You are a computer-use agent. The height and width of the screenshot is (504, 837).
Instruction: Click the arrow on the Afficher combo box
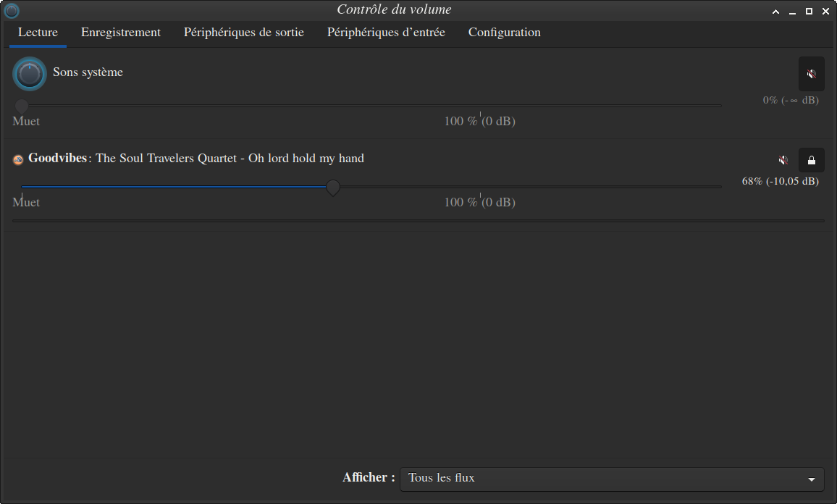811,479
